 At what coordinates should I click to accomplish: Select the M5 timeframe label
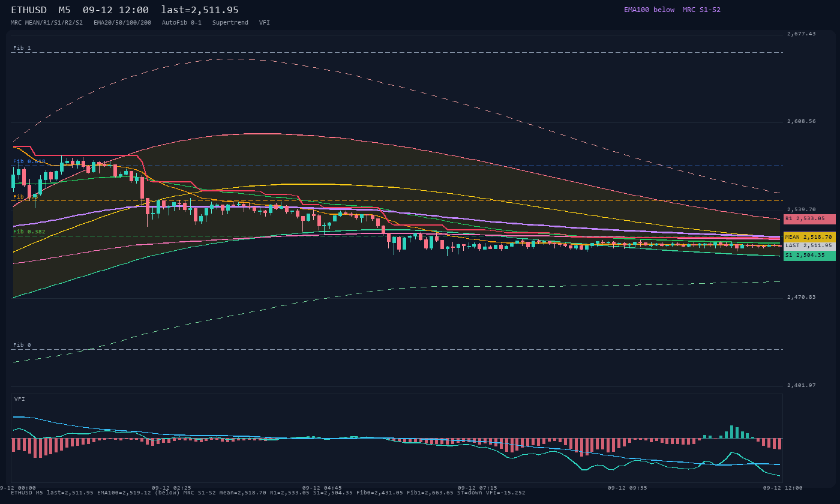pos(64,10)
